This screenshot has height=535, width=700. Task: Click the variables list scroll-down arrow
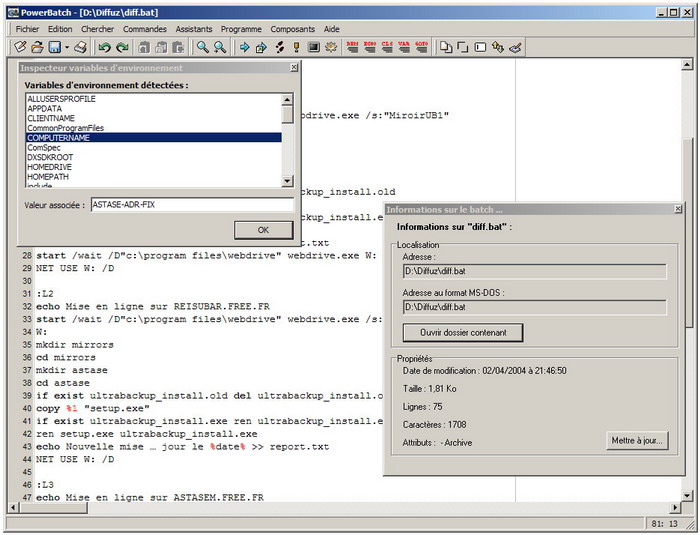point(288,181)
